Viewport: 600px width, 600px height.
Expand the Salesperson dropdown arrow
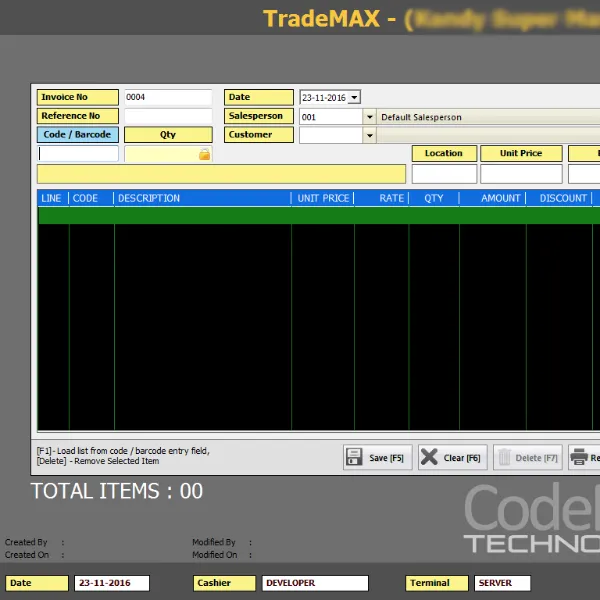point(370,117)
